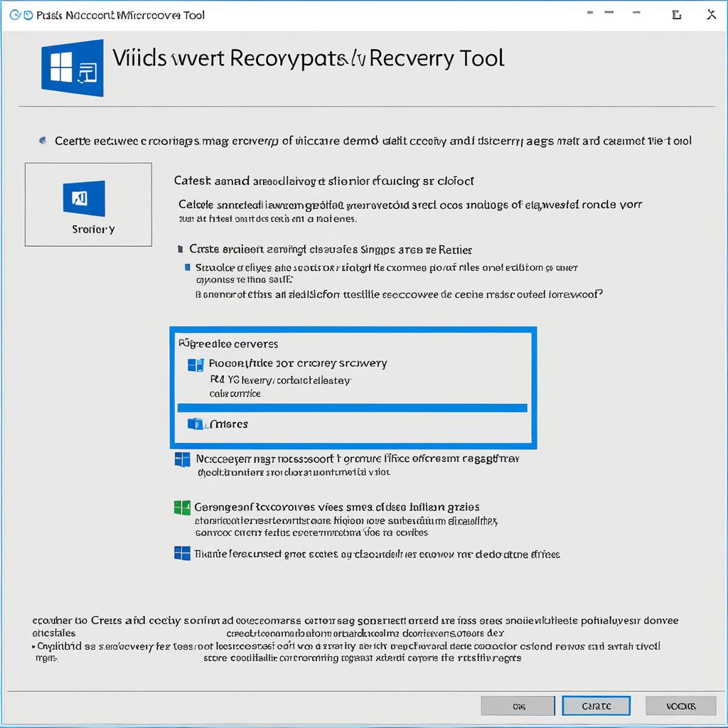Select the "Pıoeonjfrdice 2or crıorey srcıwery" list entry
The height and width of the screenshot is (728, 728).
point(298,363)
